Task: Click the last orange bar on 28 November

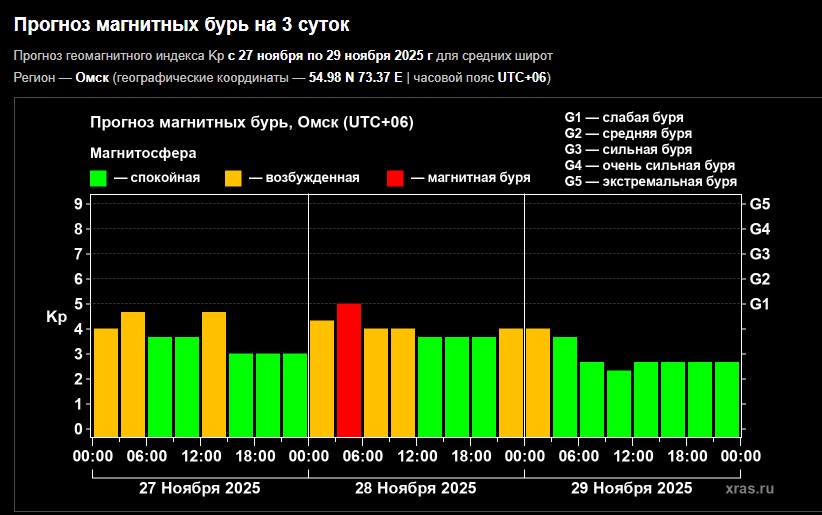Action: (511, 382)
